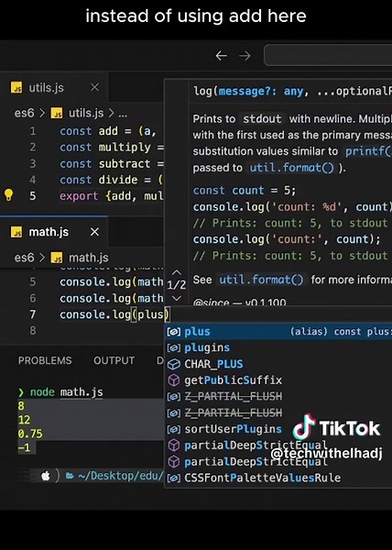Select the 'plus' autocomplete suggestion

coord(278,332)
